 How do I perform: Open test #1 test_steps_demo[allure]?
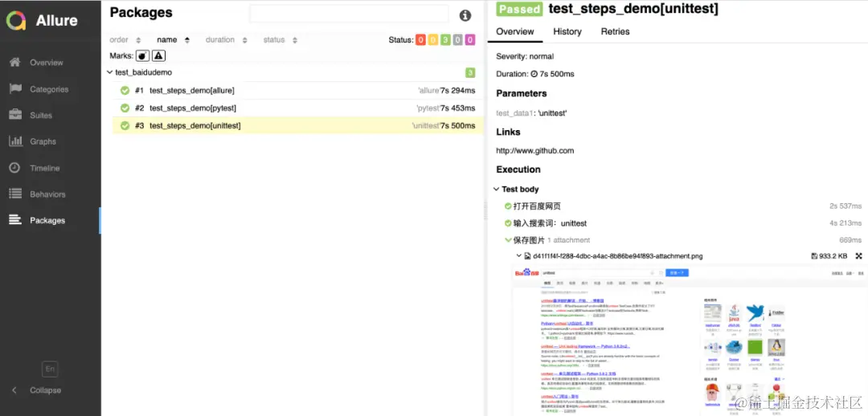point(298,91)
